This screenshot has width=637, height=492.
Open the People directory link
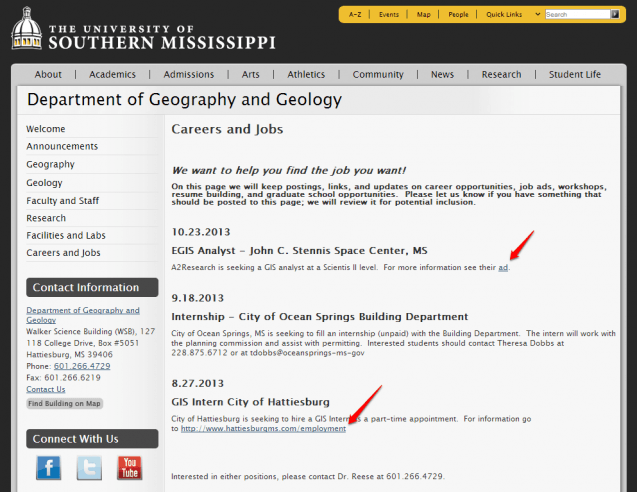tap(458, 15)
